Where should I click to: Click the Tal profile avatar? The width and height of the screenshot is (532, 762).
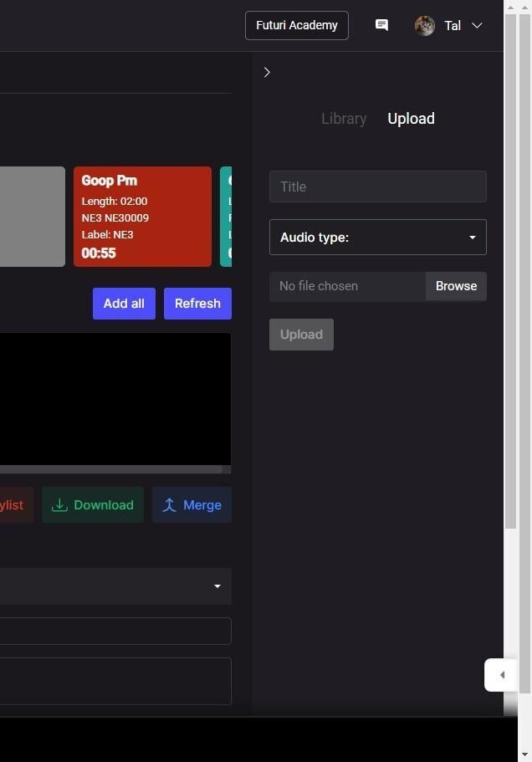425,26
